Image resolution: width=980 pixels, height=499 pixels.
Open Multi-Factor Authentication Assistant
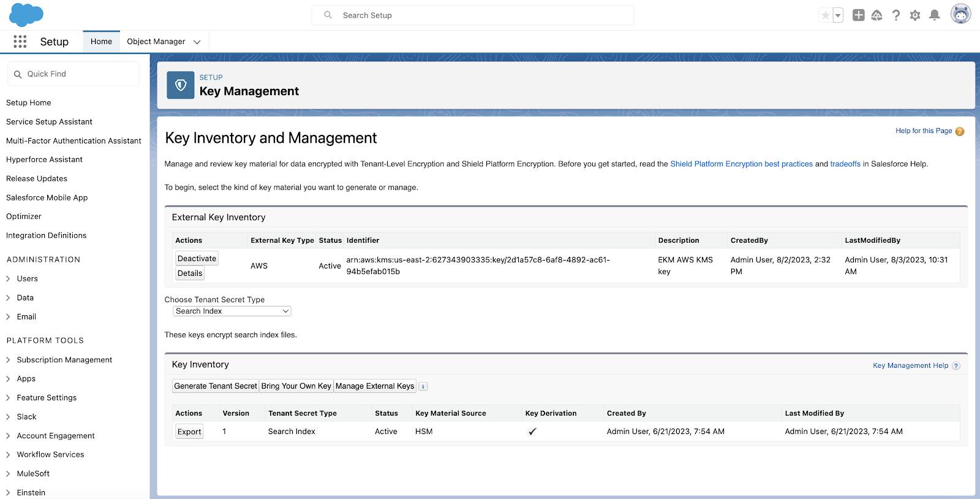point(73,141)
